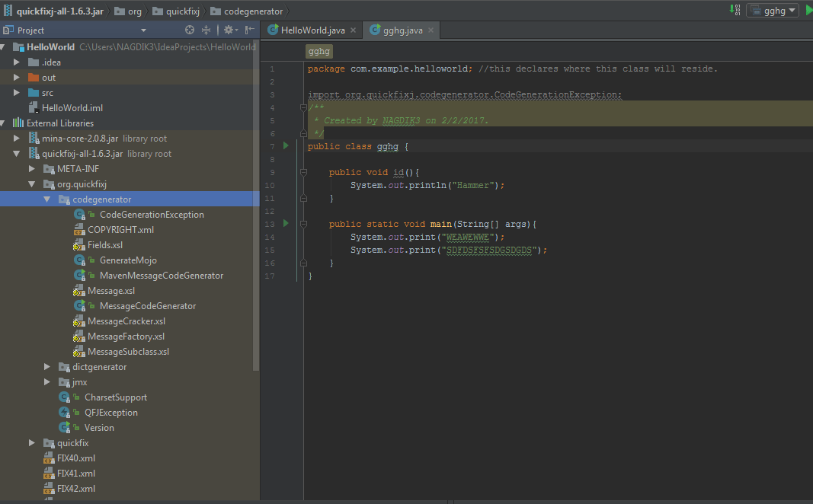Select the FIX42.xml file
Viewport: 813px width, 504px height.
(x=75, y=489)
